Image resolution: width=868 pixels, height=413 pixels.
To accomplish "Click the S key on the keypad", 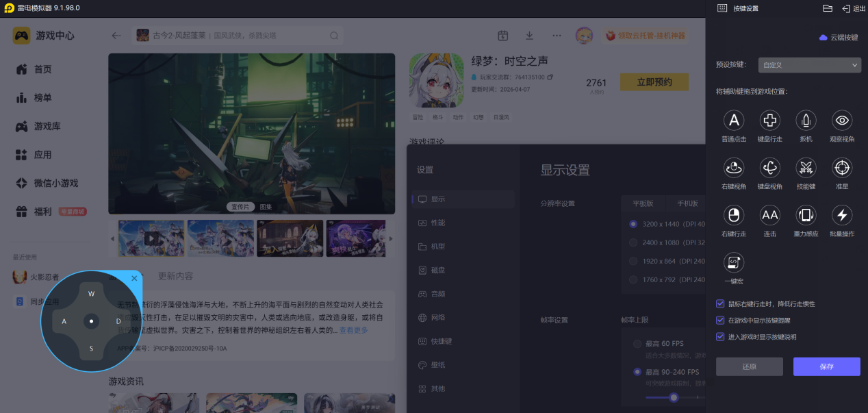I will (91, 348).
